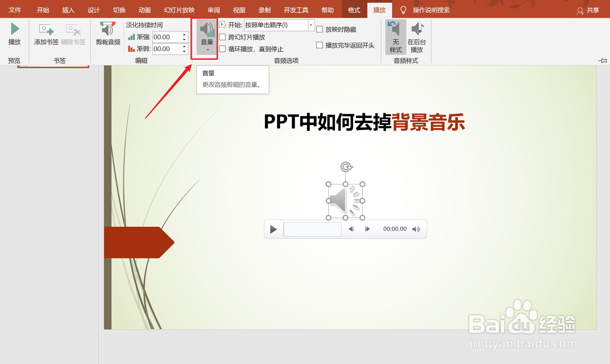Click the 00:00.00 time display in player

click(x=395, y=229)
